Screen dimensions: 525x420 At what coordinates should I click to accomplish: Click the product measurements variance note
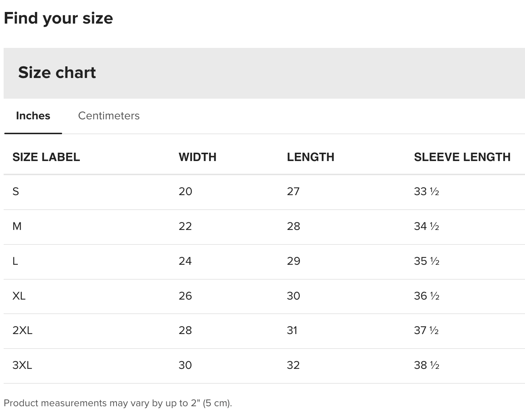[118, 403]
